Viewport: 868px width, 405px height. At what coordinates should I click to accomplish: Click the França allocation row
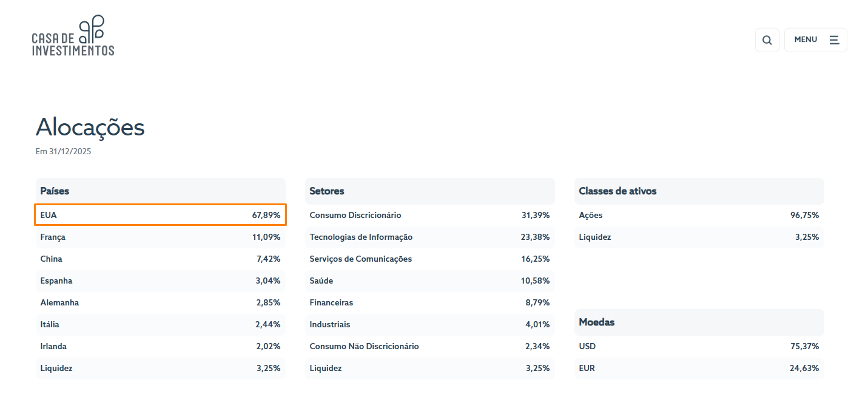(161, 237)
